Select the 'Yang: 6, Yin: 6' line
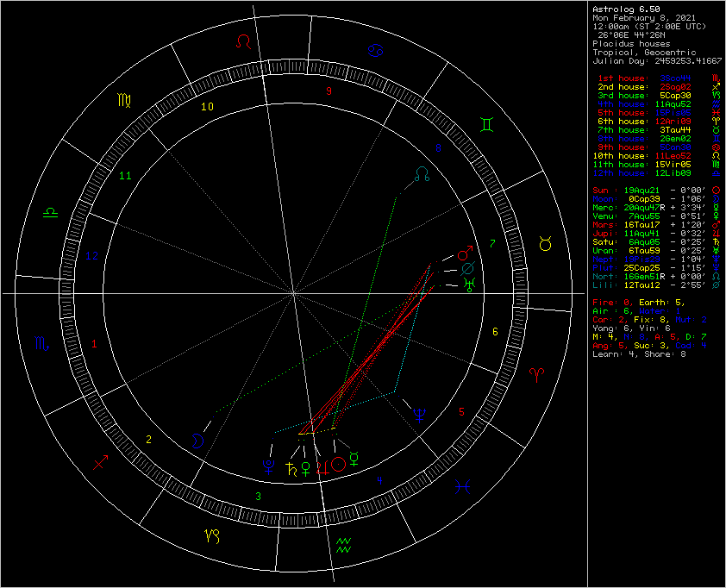 [x=631, y=328]
